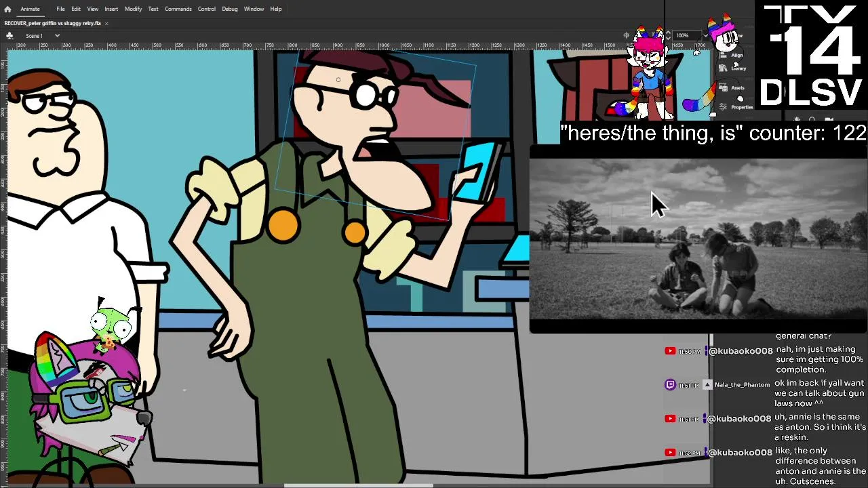868x488 pixels.
Task: Open the Window menu
Action: (254, 9)
